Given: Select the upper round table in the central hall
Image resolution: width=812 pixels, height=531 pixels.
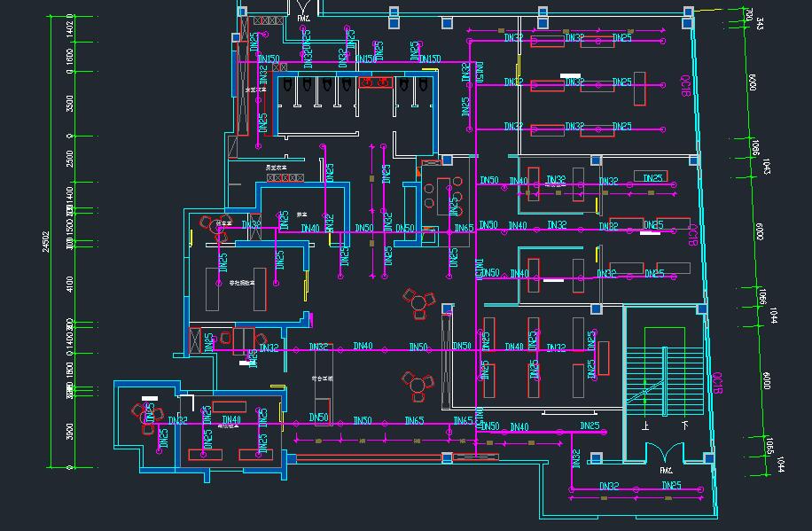Looking at the screenshot, I should (418, 302).
